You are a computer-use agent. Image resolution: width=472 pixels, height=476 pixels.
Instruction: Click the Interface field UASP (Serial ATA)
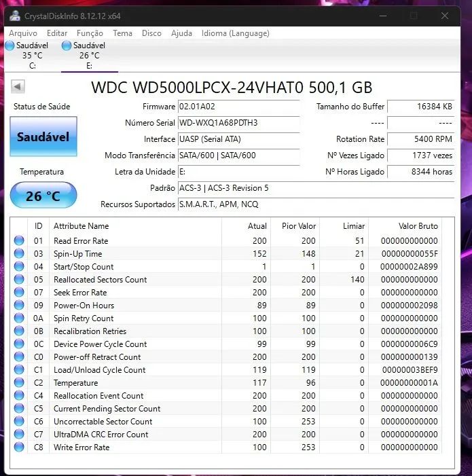click(x=239, y=139)
